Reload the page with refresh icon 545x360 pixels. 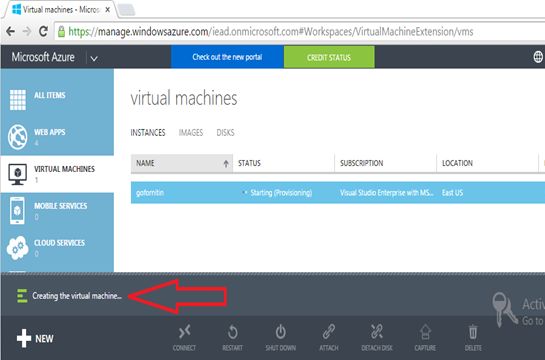click(43, 32)
